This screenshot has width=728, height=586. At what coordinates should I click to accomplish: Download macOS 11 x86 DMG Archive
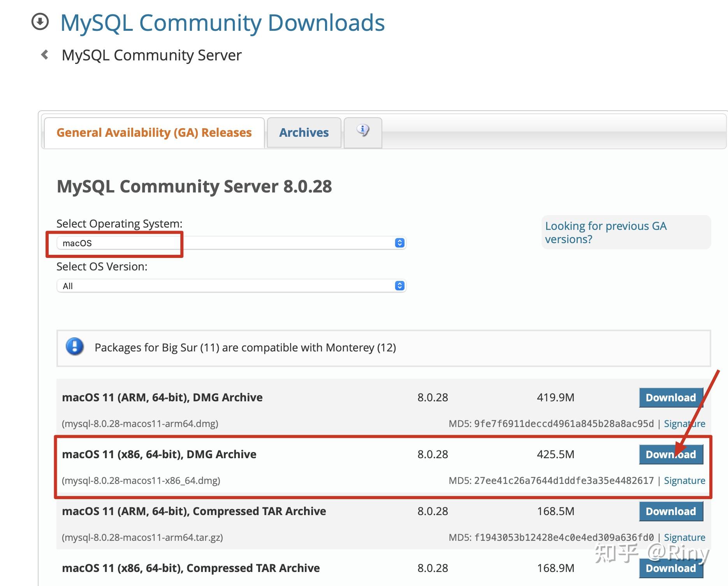(x=670, y=454)
